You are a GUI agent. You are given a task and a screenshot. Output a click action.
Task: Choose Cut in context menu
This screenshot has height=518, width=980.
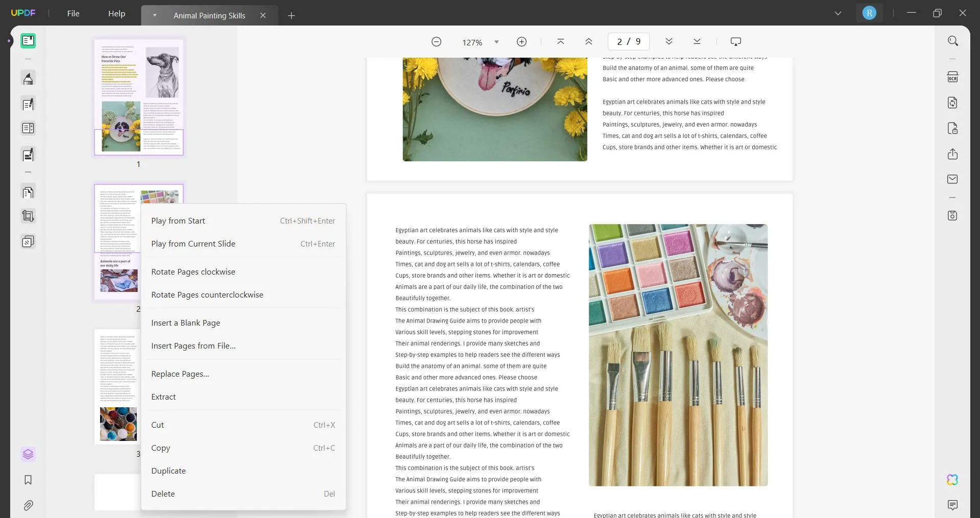[x=243, y=425]
